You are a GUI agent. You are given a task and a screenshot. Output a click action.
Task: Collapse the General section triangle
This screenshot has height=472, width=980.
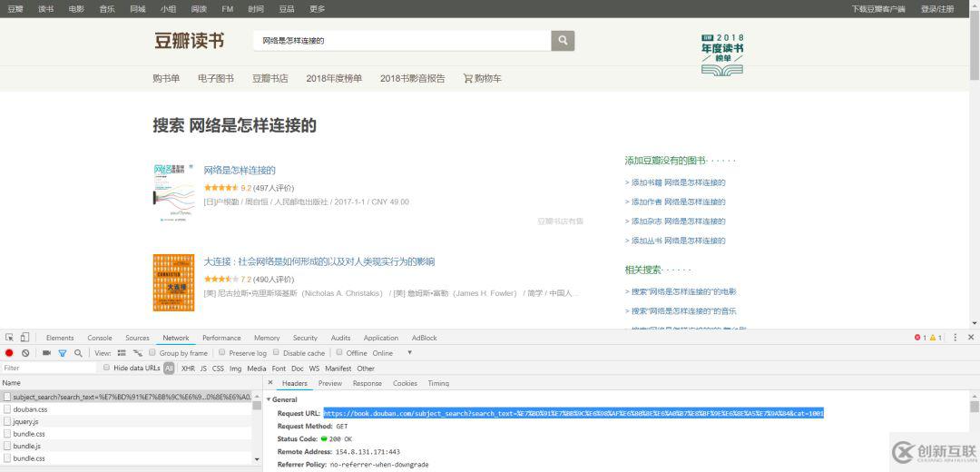pos(268,399)
